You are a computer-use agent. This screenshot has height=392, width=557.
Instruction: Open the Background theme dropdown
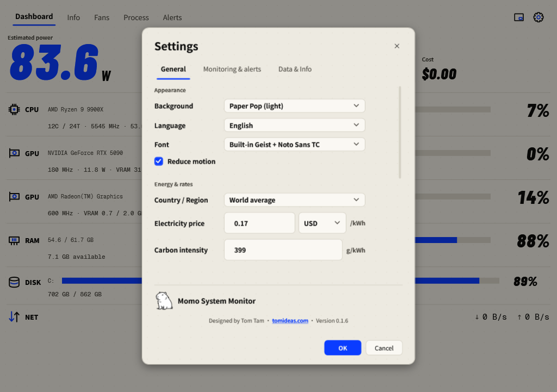(x=294, y=106)
